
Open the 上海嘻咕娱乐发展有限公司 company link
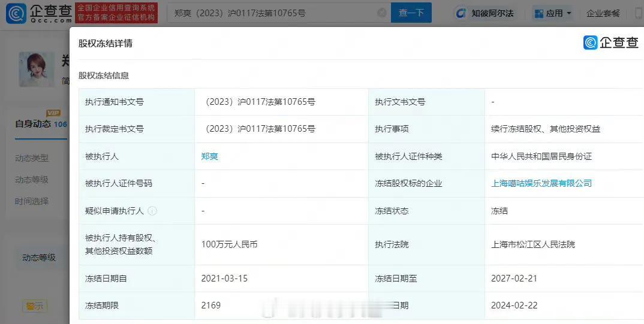click(541, 183)
